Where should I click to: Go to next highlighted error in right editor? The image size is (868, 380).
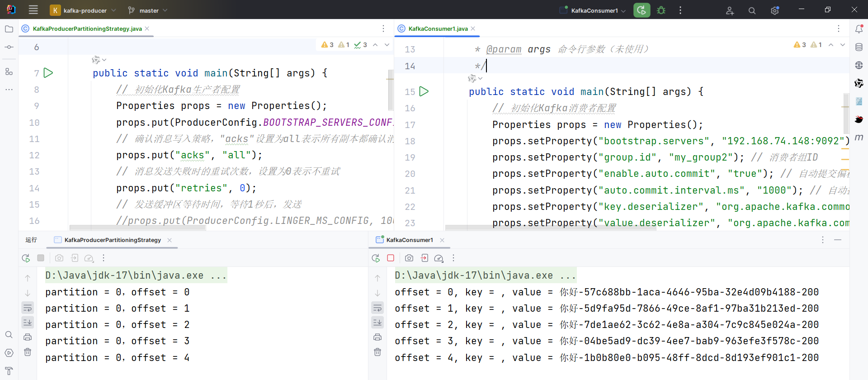pyautogui.click(x=843, y=45)
